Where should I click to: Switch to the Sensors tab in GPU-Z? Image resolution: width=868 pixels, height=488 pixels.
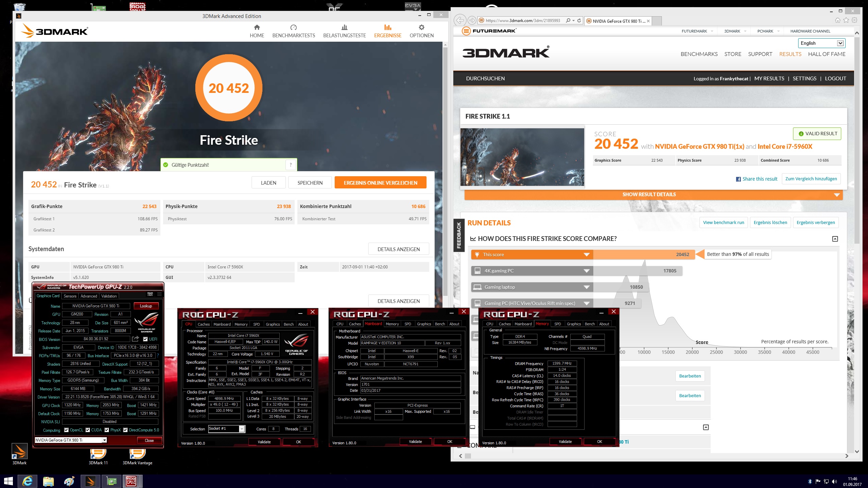pos(70,296)
